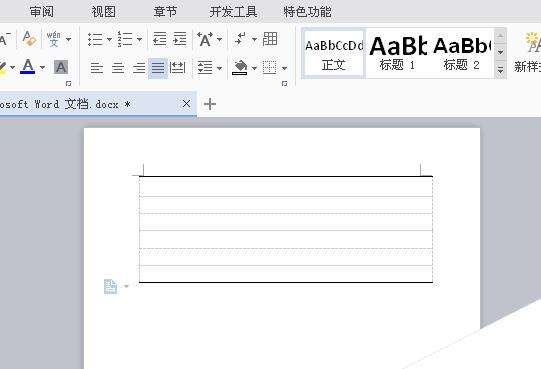This screenshot has height=369, width=541.
Task: Click the line spacing icon
Action: (x=205, y=68)
